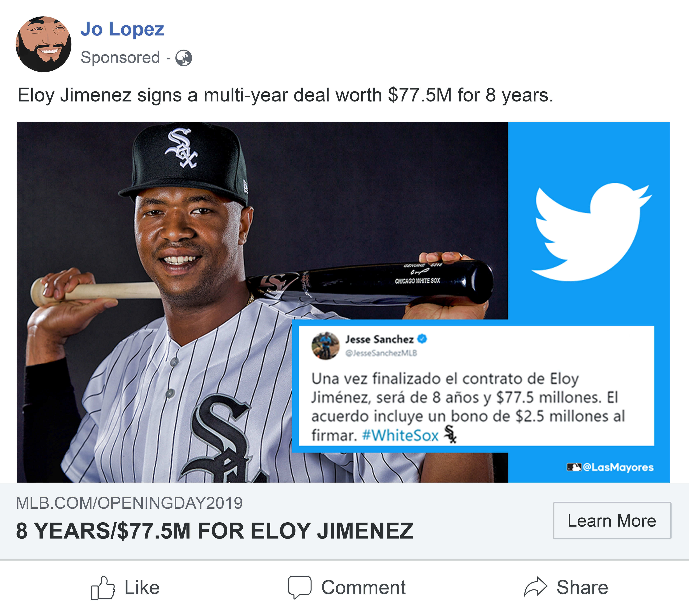Screen dimensions: 689x616
Task: Open the #WhiteSox hashtag
Action: click(400, 435)
